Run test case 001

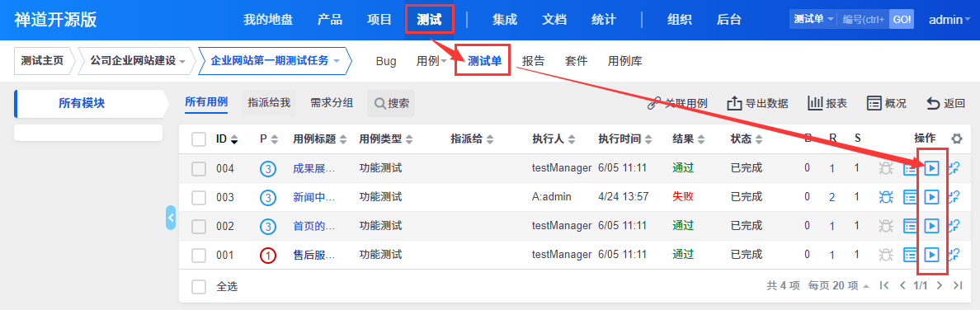click(x=931, y=255)
